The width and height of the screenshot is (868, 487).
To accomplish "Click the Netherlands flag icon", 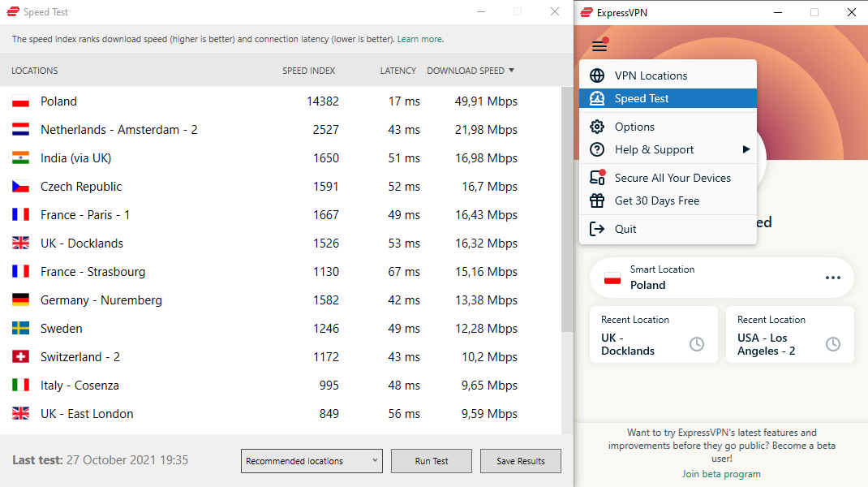I will (20, 130).
